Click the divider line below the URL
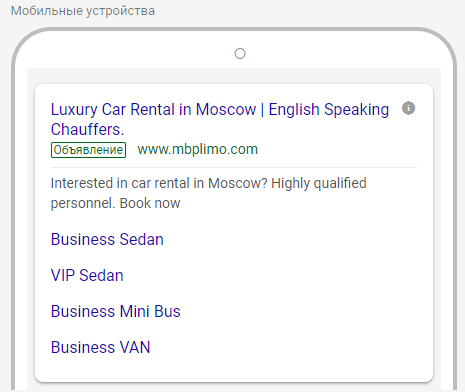 coord(234,168)
